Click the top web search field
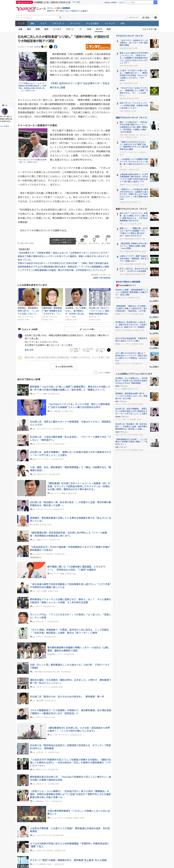 pyautogui.click(x=139, y=2)
